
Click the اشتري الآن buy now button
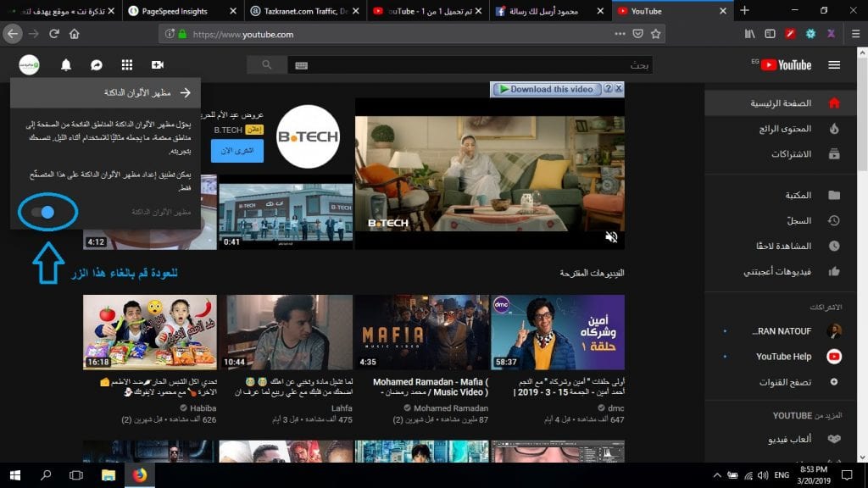click(237, 151)
